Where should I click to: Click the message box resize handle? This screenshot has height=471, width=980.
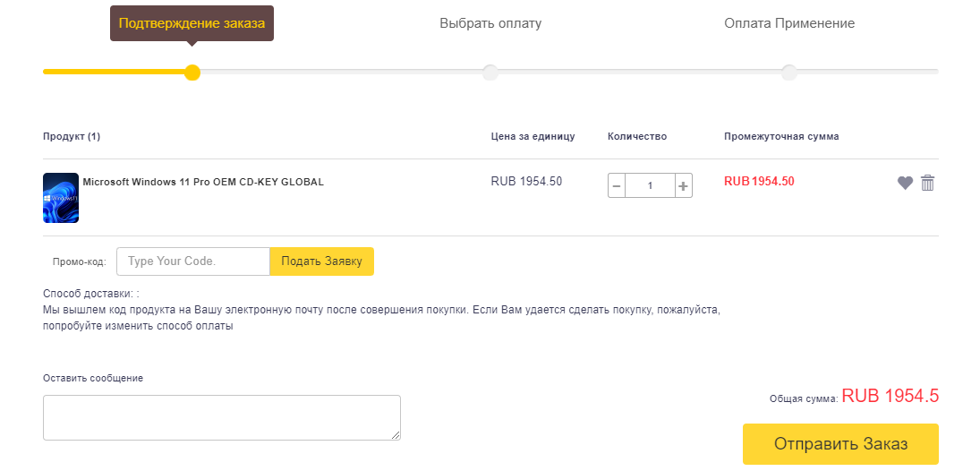coord(396,435)
